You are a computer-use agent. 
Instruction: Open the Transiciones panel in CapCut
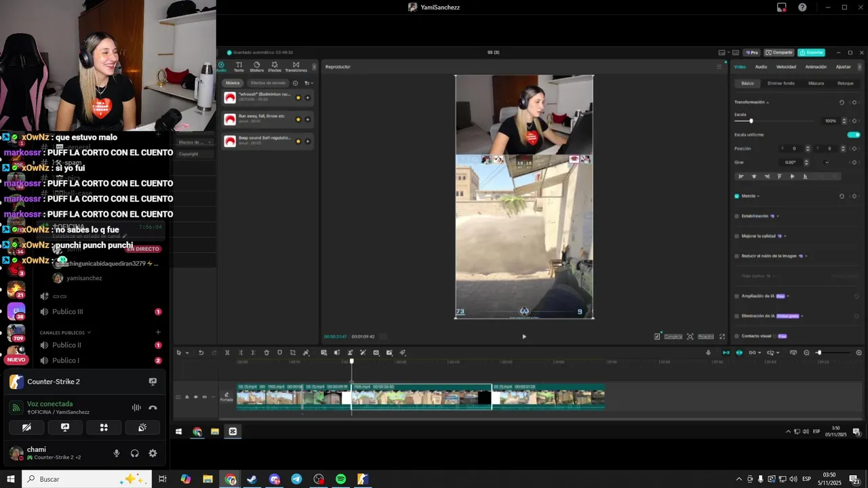tap(296, 66)
